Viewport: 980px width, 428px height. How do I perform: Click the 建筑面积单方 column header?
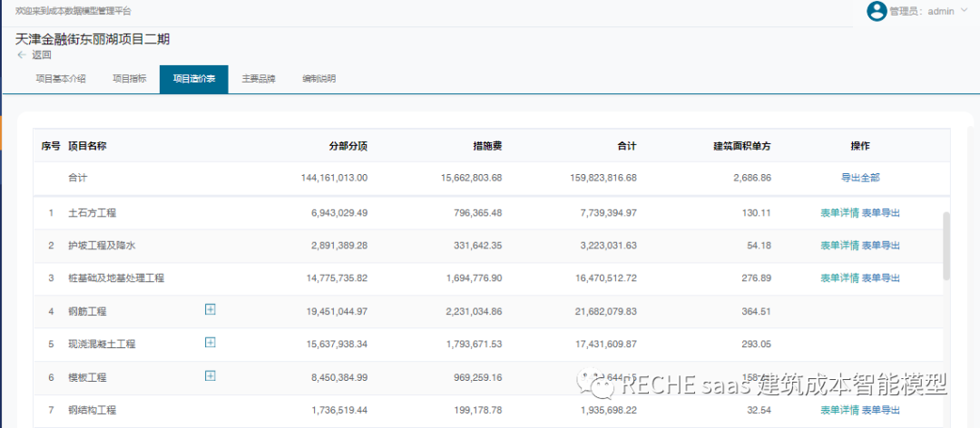click(x=742, y=146)
